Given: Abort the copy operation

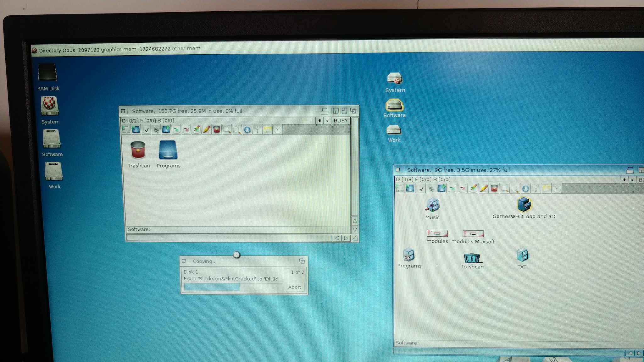Looking at the screenshot, I should coord(294,287).
